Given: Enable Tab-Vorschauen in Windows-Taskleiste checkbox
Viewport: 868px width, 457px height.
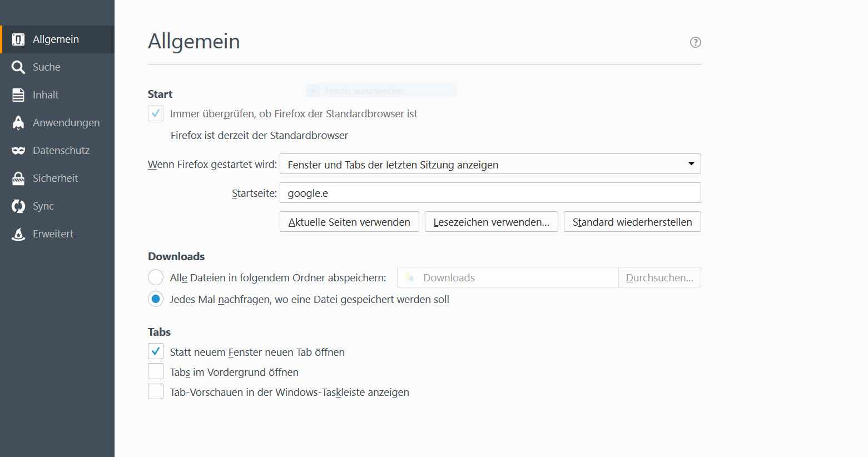Looking at the screenshot, I should [156, 391].
